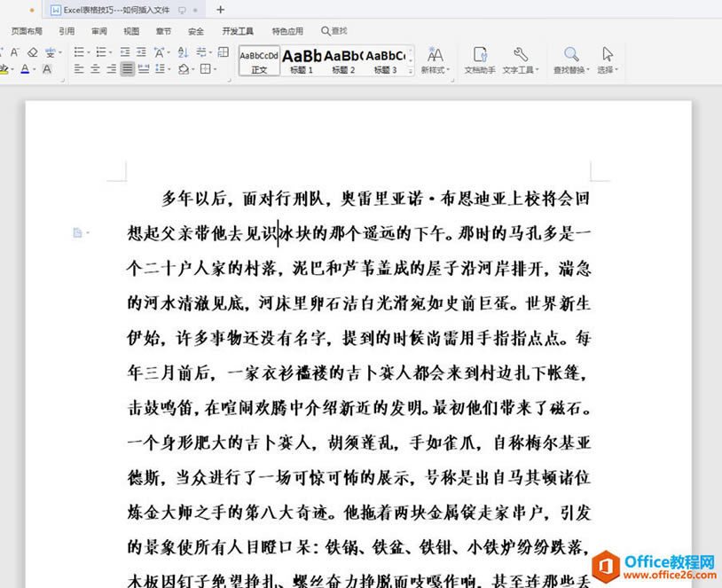Image resolution: width=722 pixels, height=588 pixels.
Task: Open the shading dropdown arrow
Action: tap(193, 69)
